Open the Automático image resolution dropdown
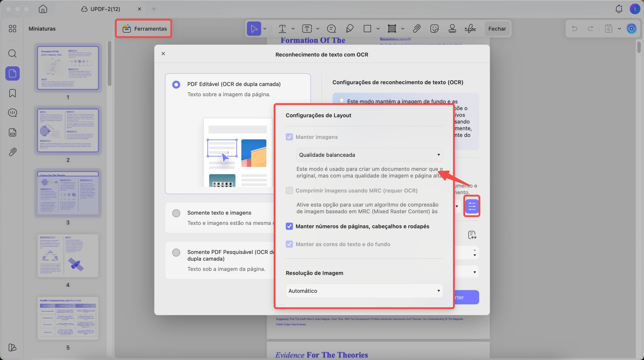The height and width of the screenshot is (360, 644). (x=364, y=291)
